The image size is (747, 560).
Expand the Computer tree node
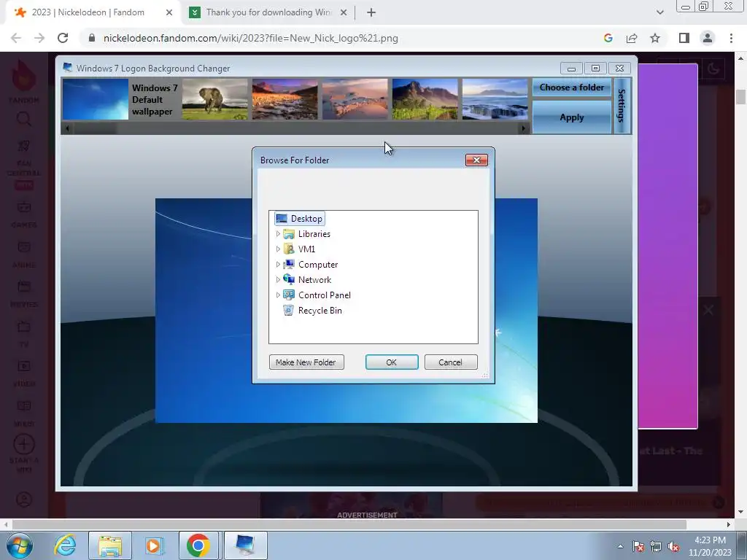(x=278, y=264)
